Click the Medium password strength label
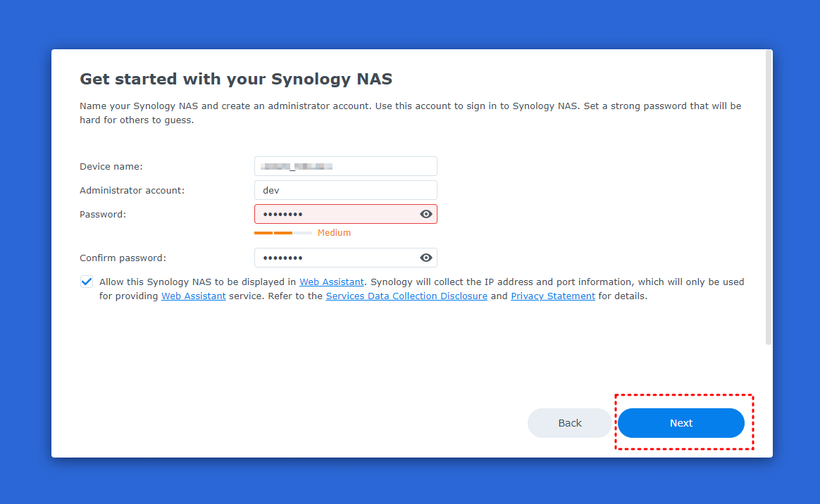This screenshot has height=504, width=820. tap(334, 233)
